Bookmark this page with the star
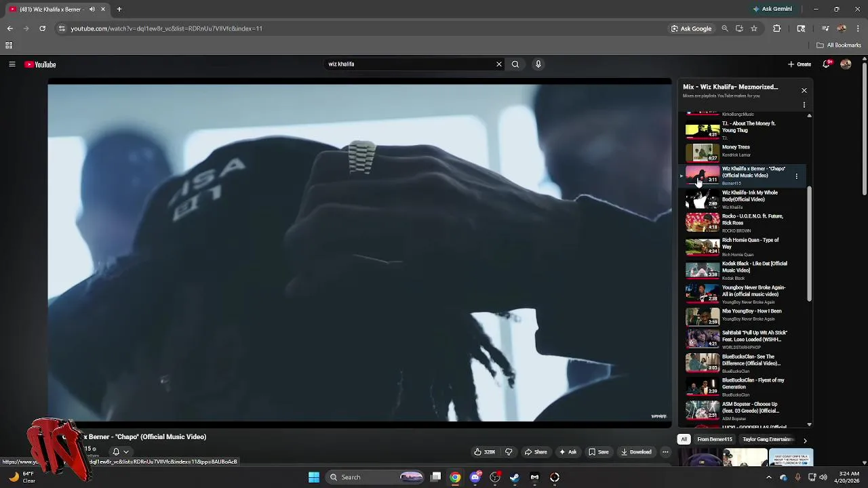Image resolution: width=868 pixels, height=488 pixels. tap(753, 28)
